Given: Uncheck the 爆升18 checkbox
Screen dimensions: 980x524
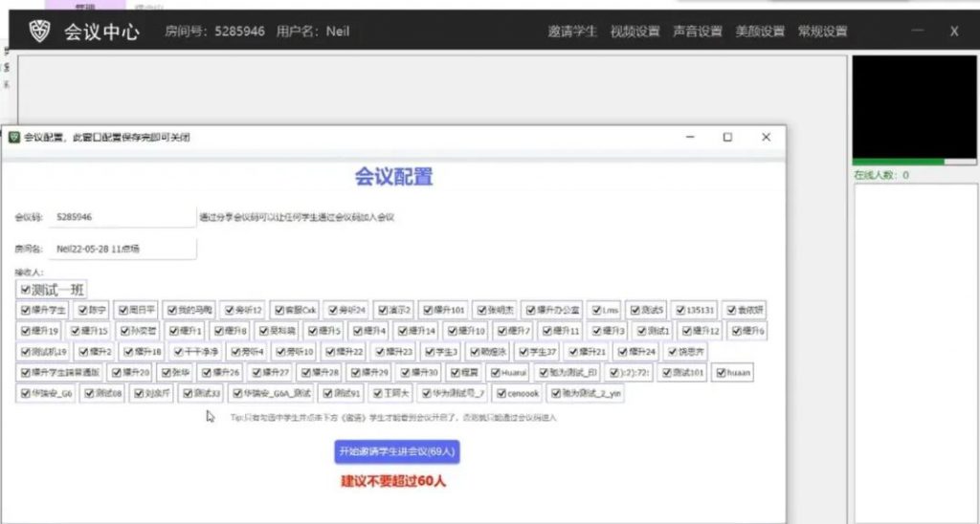Looking at the screenshot, I should click(129, 352).
